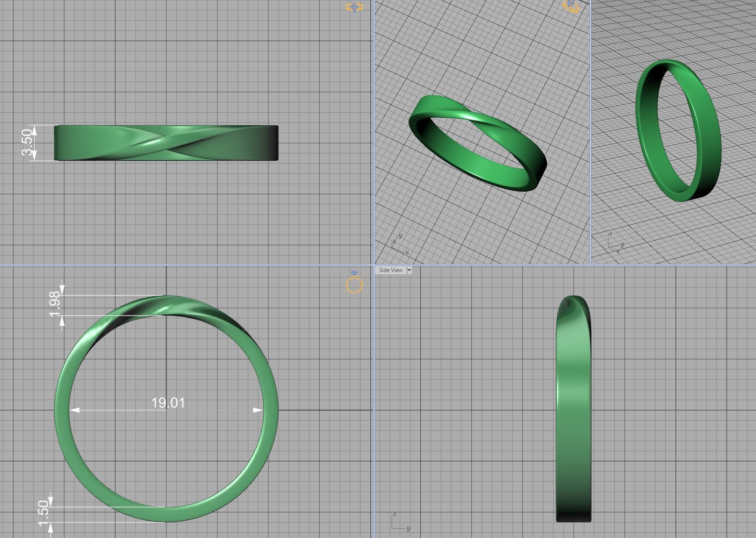Screen dimensions: 756x538
Task: Open the Side View dropdown arrow
Action: [x=409, y=270]
